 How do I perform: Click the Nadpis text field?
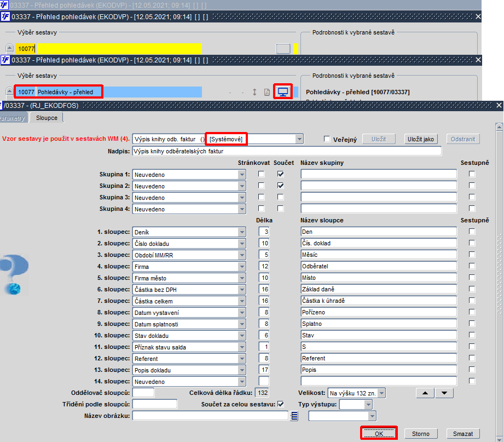(x=287, y=151)
